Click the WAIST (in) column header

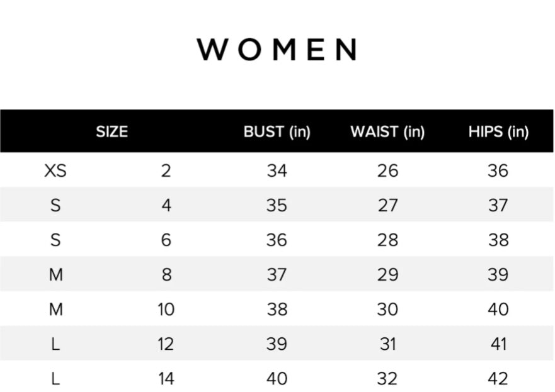387,132
